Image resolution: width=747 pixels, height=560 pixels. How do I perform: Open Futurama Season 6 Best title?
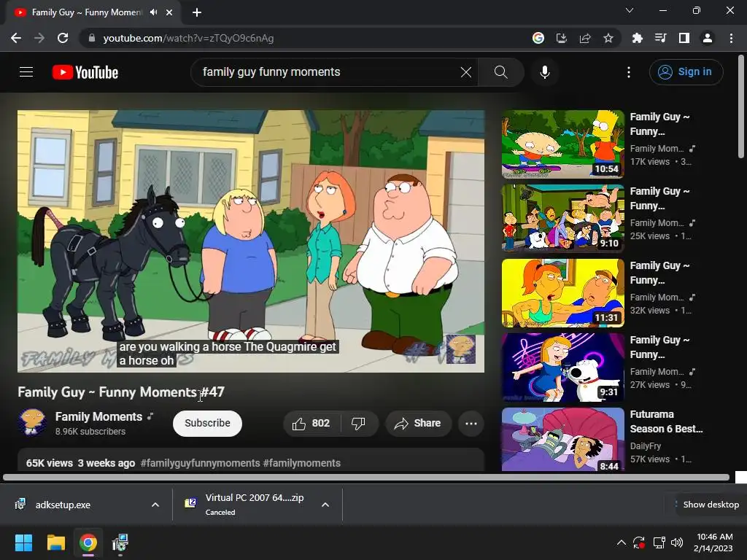tap(666, 421)
